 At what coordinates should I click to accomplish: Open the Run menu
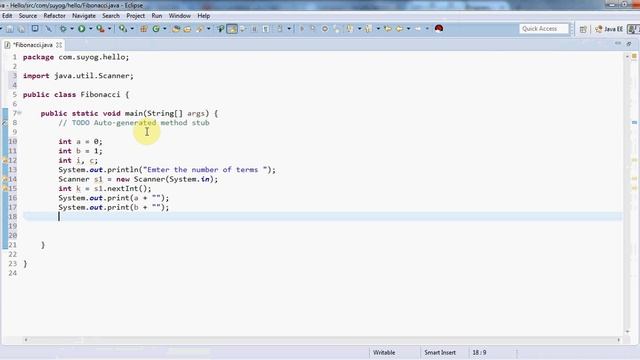click(x=157, y=16)
